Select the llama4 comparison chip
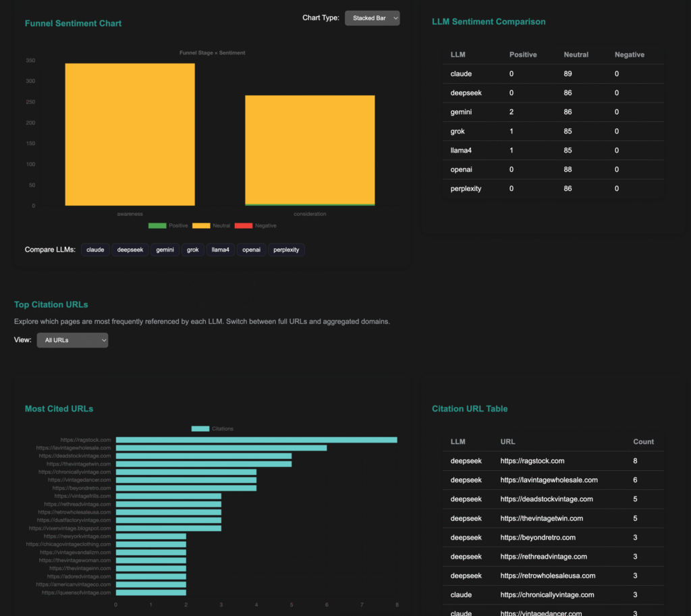691x616 pixels. coord(221,250)
